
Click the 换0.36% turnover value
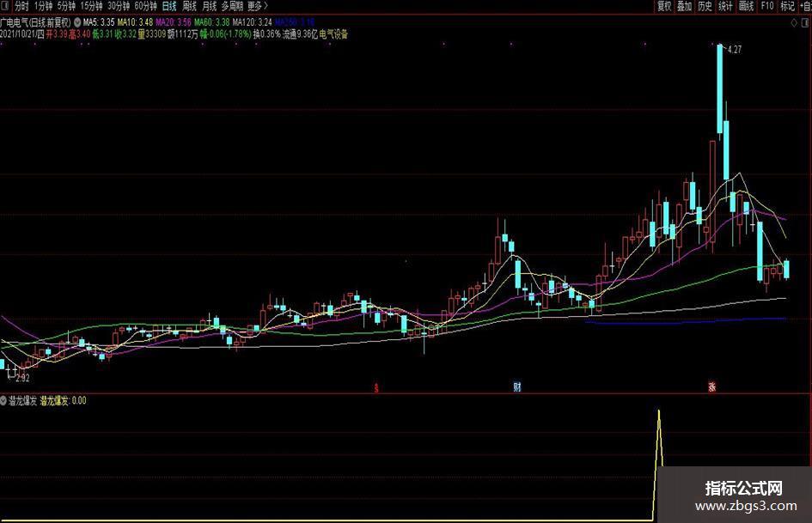pos(266,34)
